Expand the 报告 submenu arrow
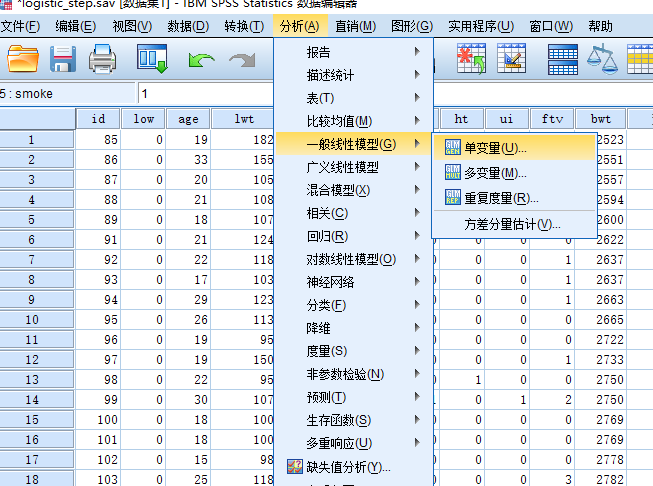 417,52
